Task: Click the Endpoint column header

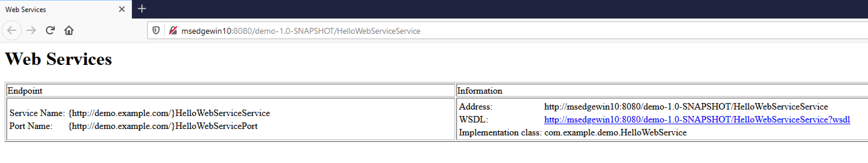Action: [x=25, y=91]
